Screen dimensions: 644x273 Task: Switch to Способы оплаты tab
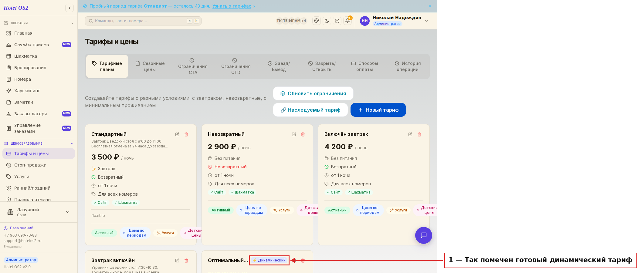click(x=365, y=66)
